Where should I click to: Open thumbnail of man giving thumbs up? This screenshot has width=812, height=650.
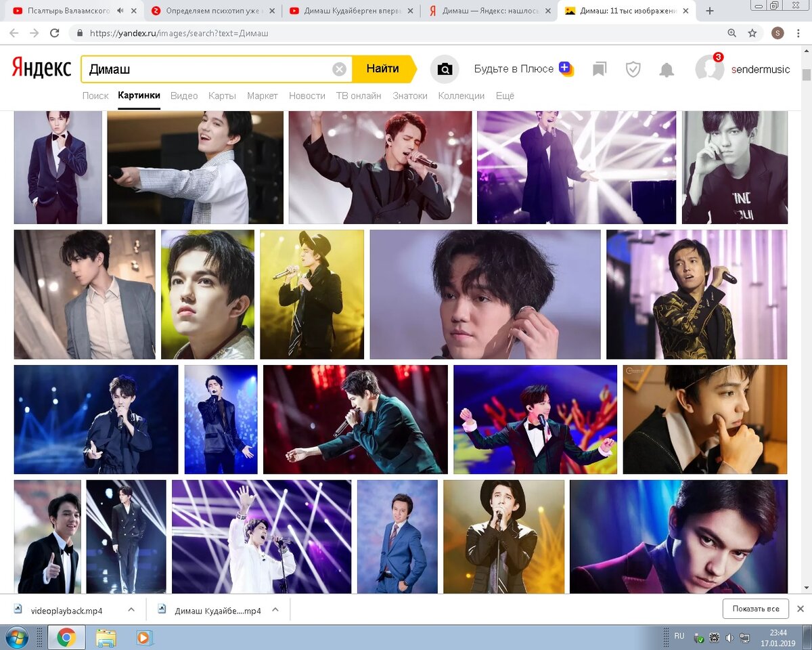pyautogui.click(x=47, y=537)
